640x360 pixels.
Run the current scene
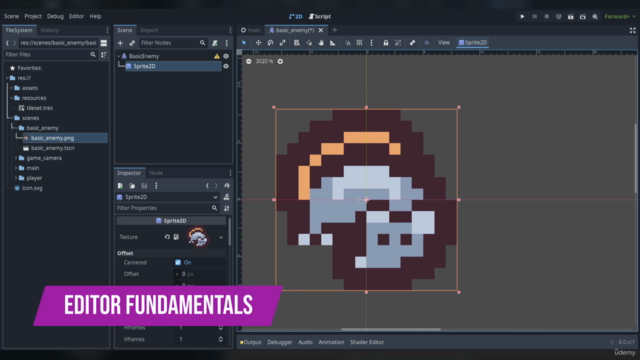[x=571, y=16]
